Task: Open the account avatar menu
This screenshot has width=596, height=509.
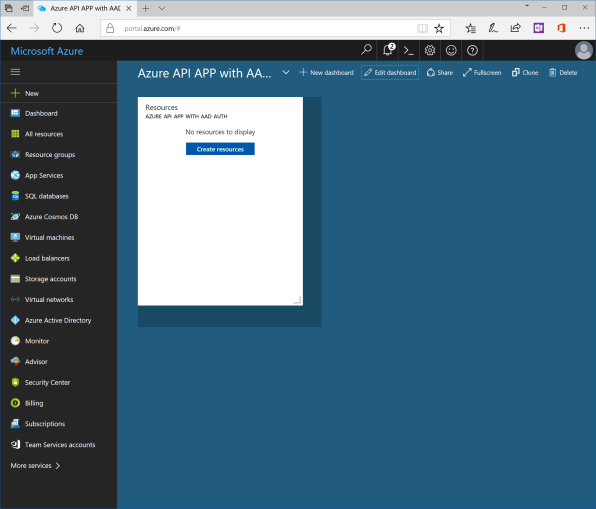Action: pos(584,50)
